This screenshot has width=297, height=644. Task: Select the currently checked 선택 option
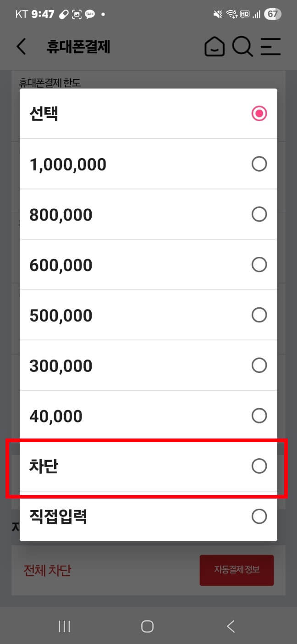point(259,113)
